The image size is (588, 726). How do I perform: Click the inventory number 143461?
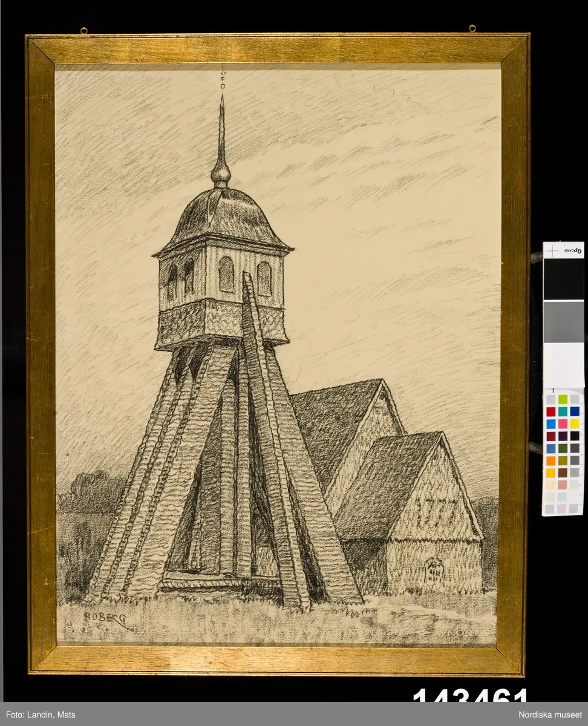[471, 695]
